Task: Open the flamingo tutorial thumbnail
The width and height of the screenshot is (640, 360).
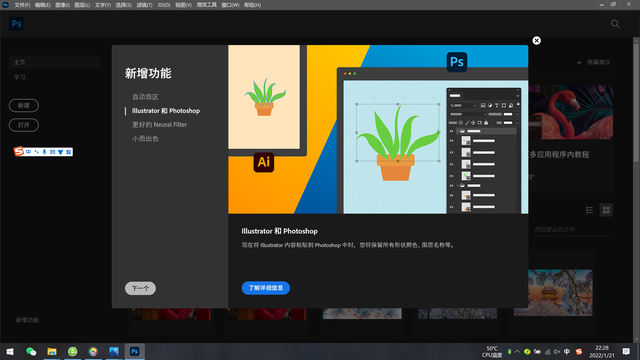Action: pyautogui.click(x=571, y=112)
